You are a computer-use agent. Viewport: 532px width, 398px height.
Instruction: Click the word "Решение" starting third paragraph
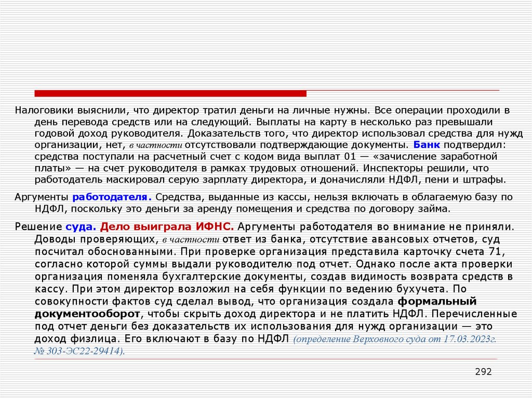[38, 226]
